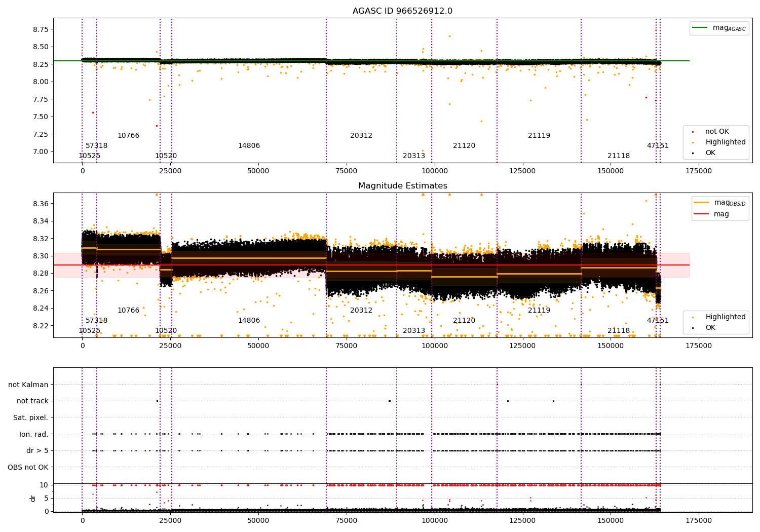This screenshot has width=760, height=532.
Task: Click obsid label 20313 in the middle plot
Action: tap(414, 331)
